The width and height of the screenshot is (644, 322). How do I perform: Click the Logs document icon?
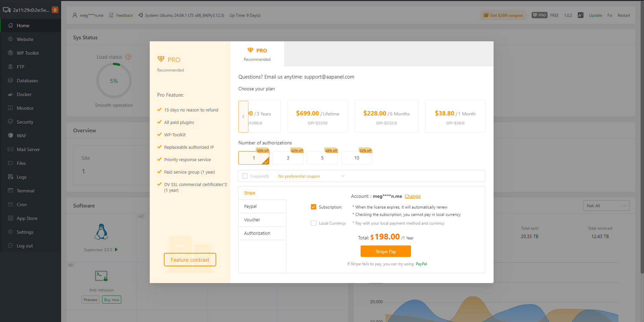pos(10,177)
